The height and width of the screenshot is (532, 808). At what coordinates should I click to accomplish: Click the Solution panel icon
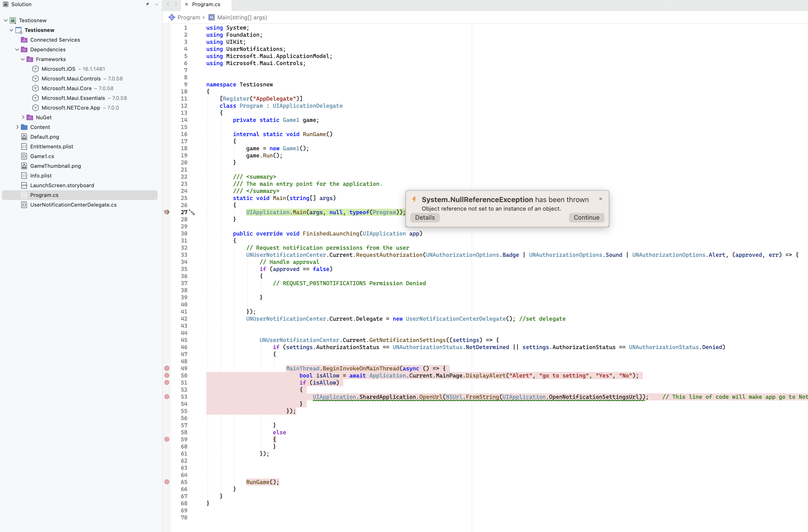(5, 4)
